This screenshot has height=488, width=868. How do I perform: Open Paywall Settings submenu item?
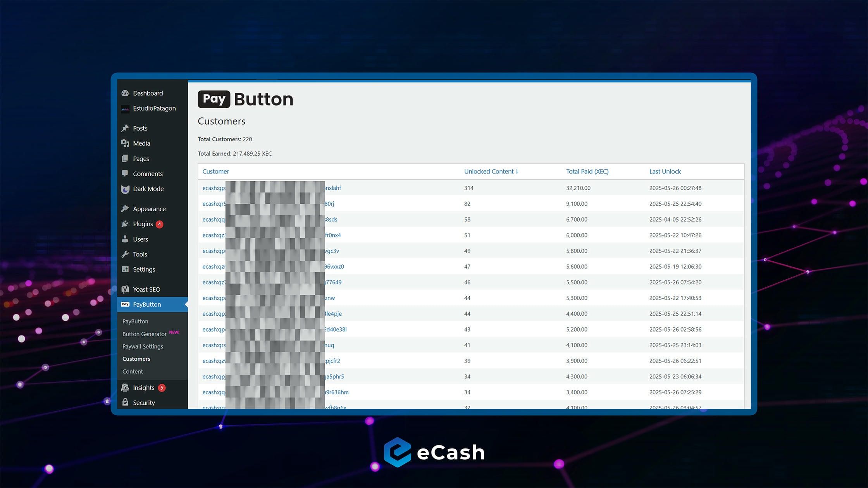[x=143, y=346]
